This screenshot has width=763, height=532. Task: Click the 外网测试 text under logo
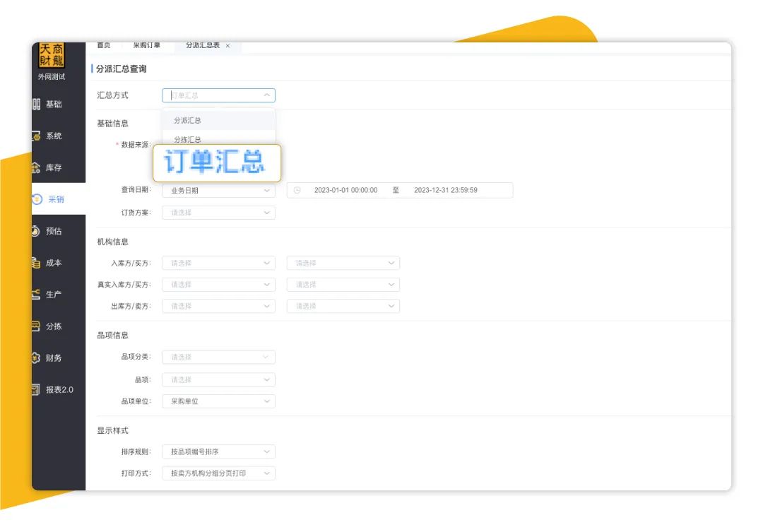pyautogui.click(x=52, y=77)
